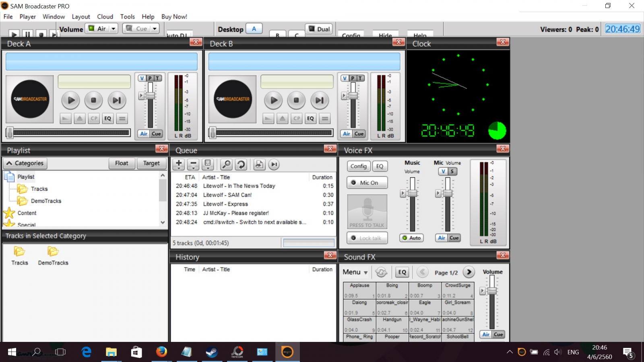Open the Air volume dropdown in the toolbar
The image size is (644, 362).
click(114, 29)
